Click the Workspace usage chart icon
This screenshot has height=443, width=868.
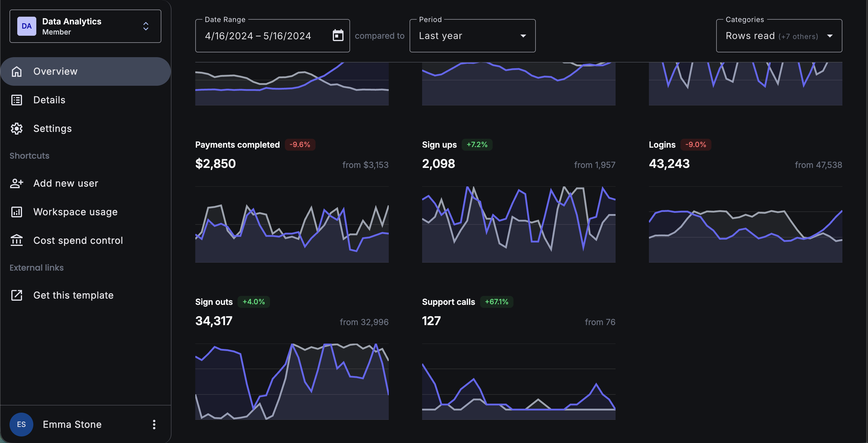click(x=16, y=212)
